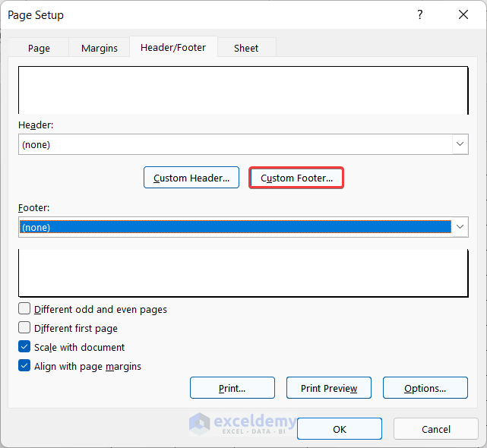Open the Custom Footer editor
The image size is (487, 448).
pyautogui.click(x=296, y=178)
